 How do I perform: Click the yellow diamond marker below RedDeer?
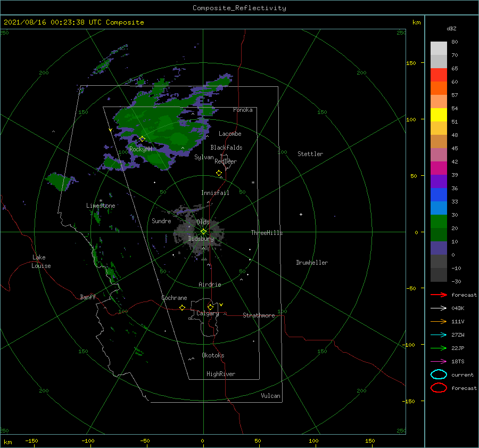pyautogui.click(x=219, y=173)
